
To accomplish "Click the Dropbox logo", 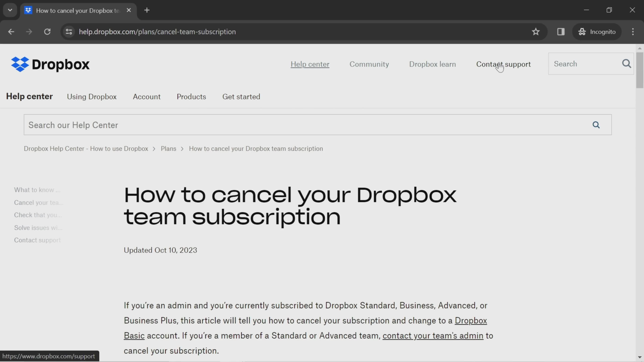I will (50, 64).
